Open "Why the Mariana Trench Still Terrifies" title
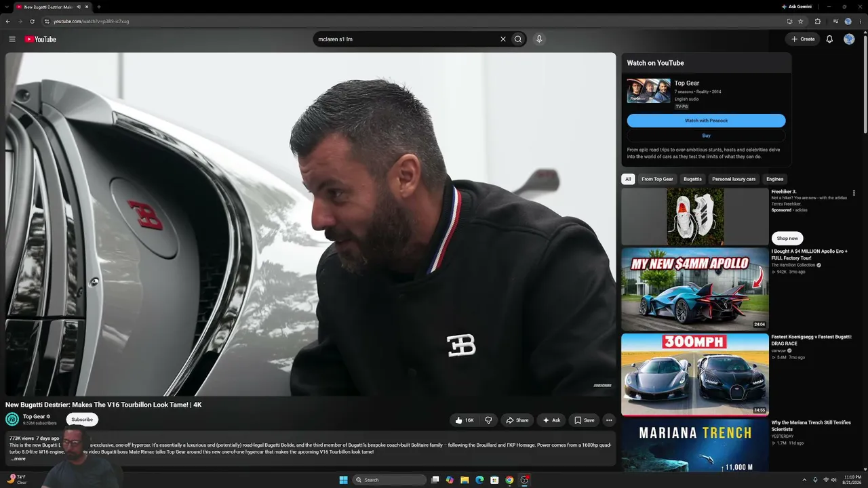 pos(811,426)
